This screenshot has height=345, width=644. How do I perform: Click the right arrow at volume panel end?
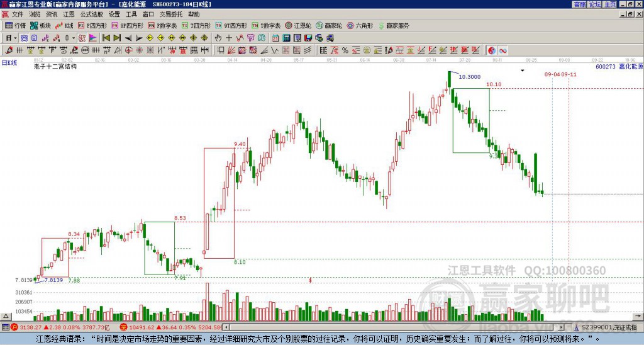click(638, 317)
